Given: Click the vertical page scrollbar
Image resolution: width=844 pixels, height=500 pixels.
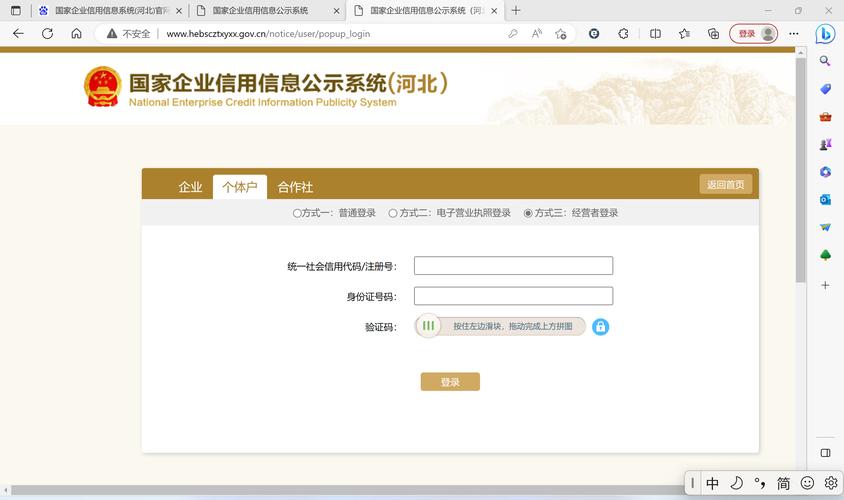Looking at the screenshot, I should 800,170.
